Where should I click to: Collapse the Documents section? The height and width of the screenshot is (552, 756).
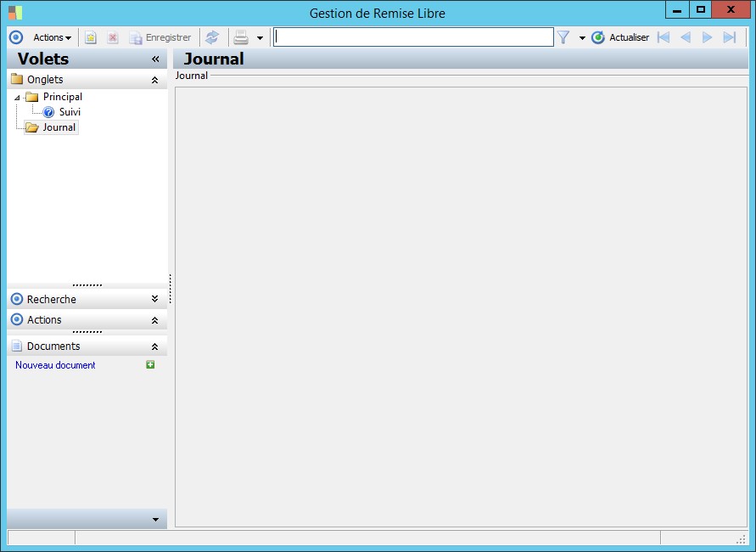(x=154, y=346)
